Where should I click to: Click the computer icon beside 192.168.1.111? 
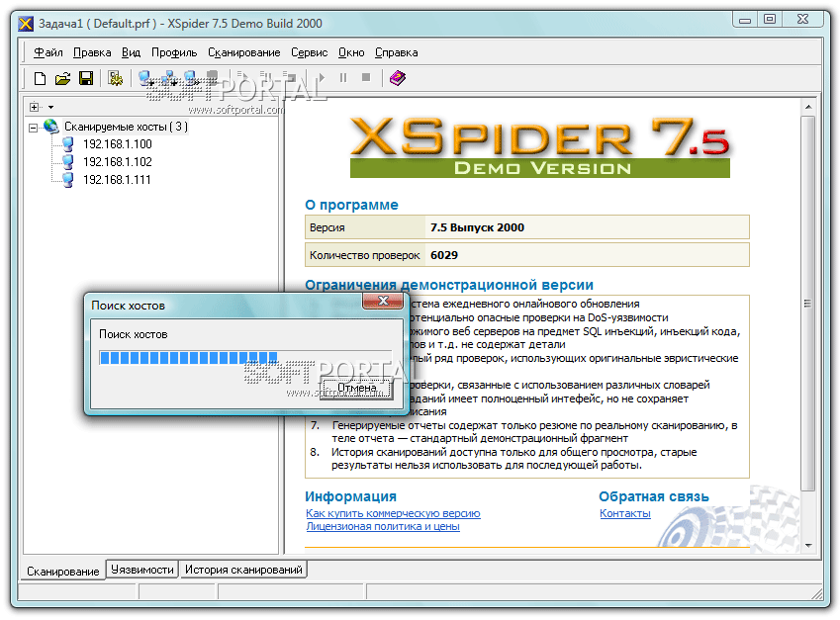pyautogui.click(x=68, y=179)
